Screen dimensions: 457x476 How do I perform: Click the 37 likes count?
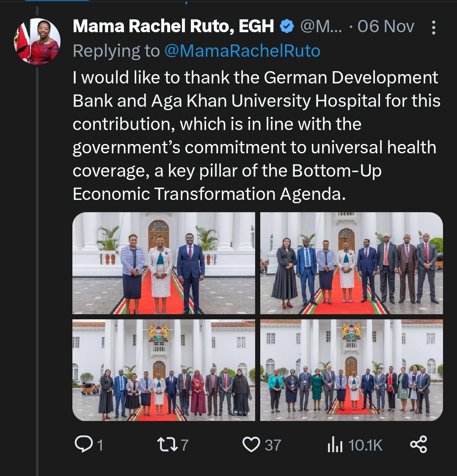tap(273, 445)
